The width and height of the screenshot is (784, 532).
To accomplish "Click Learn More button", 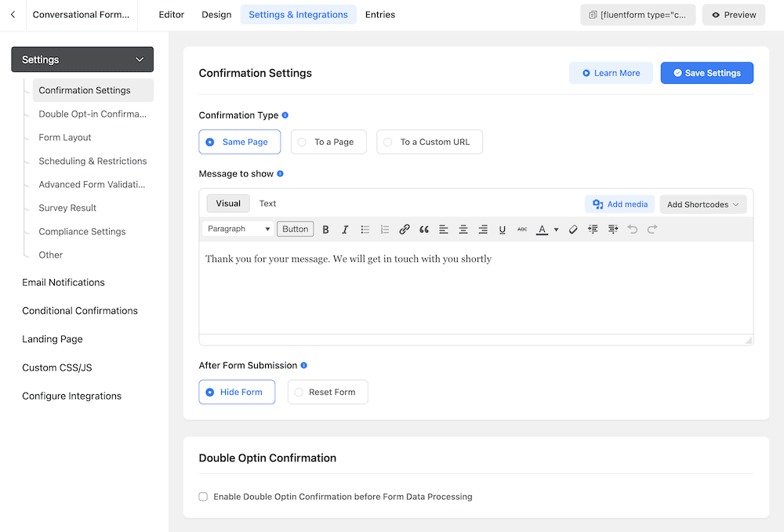I will pyautogui.click(x=611, y=73).
